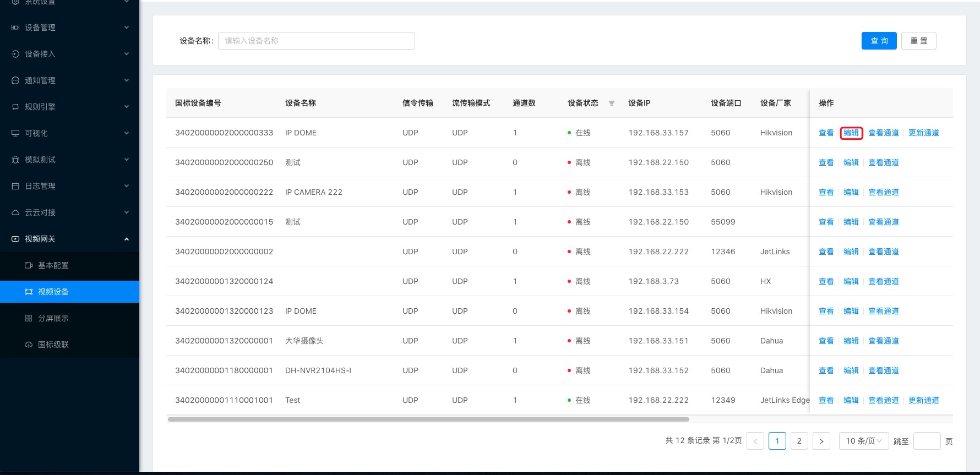This screenshot has width=980, height=475.
Task: Click the 日志管理 calendar icon
Action: pos(15,186)
